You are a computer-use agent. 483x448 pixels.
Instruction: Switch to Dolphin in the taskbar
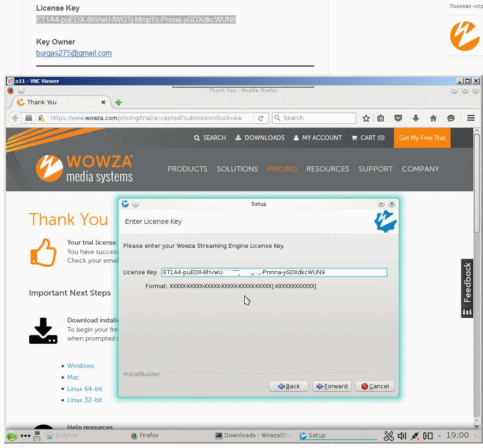(x=62, y=435)
